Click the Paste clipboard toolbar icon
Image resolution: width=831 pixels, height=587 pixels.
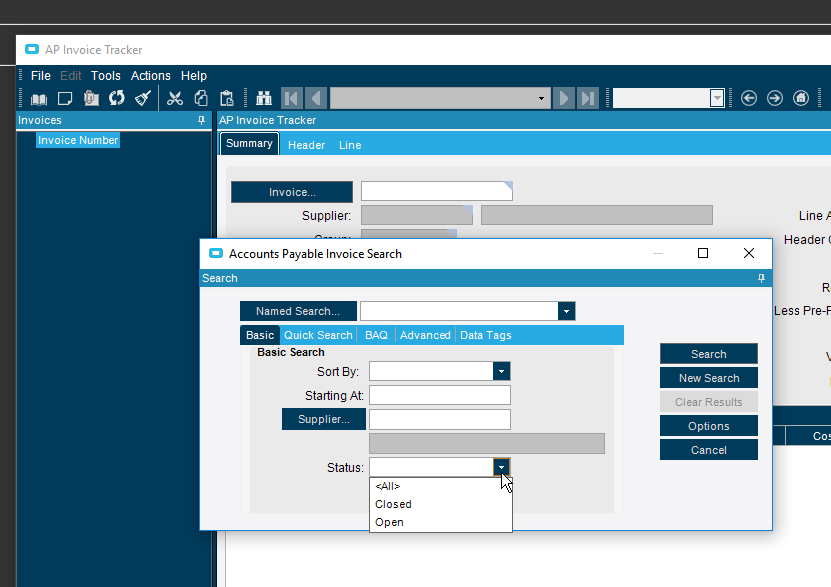(x=227, y=98)
